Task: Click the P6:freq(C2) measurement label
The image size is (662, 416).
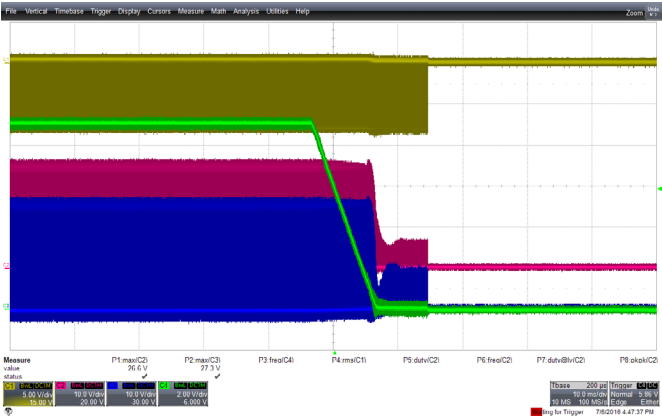Action: (494, 360)
